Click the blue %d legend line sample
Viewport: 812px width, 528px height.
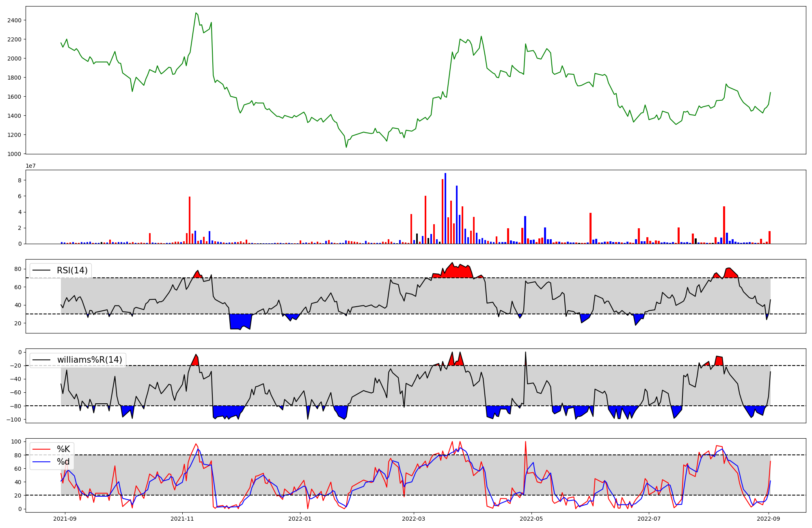click(x=41, y=462)
